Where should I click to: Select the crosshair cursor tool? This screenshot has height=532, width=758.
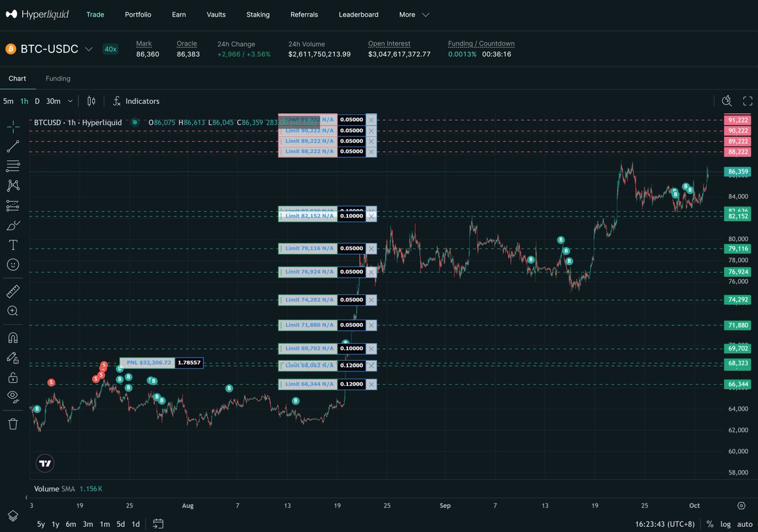(13, 127)
